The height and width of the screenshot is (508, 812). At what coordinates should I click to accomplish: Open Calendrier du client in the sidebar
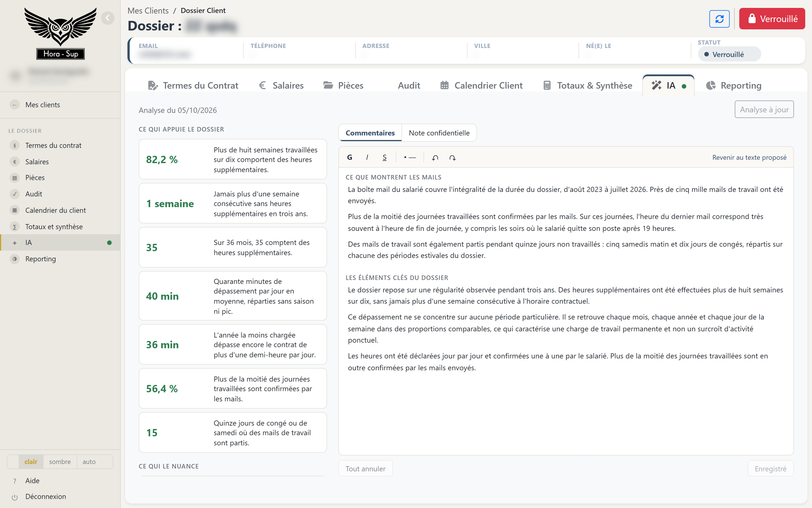coord(60,210)
